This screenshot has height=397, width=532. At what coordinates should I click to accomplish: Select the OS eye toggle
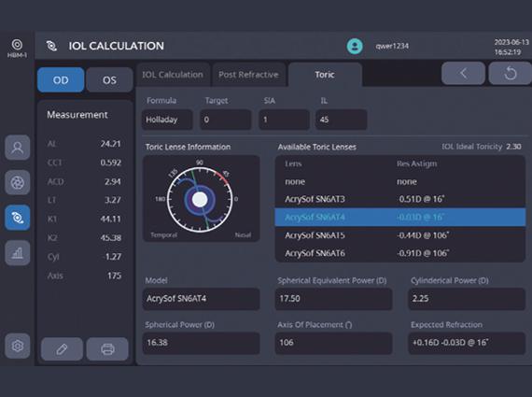tap(109, 79)
